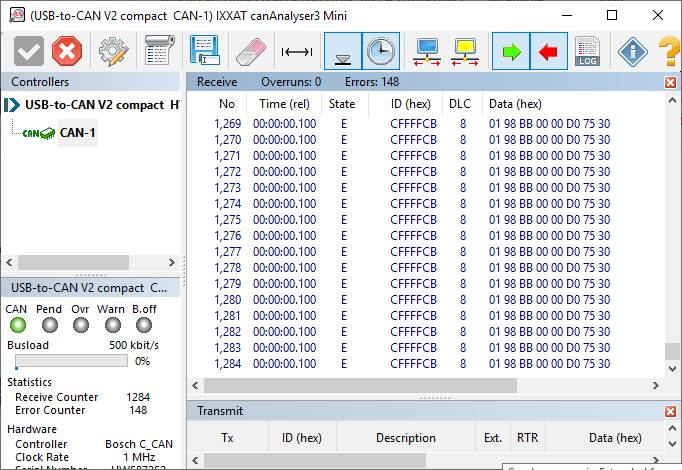Click the Pend status LED
Image resolution: width=682 pixels, height=470 pixels.
tap(50, 325)
